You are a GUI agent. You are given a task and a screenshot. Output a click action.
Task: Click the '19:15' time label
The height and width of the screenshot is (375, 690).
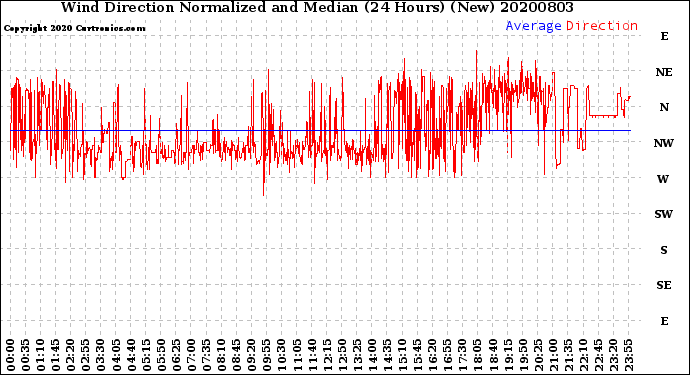(x=508, y=355)
